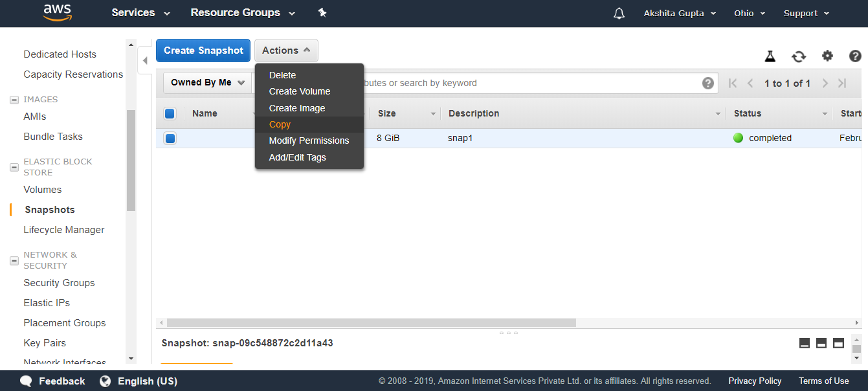
Task: Click the search filter help icon
Action: [x=708, y=83]
